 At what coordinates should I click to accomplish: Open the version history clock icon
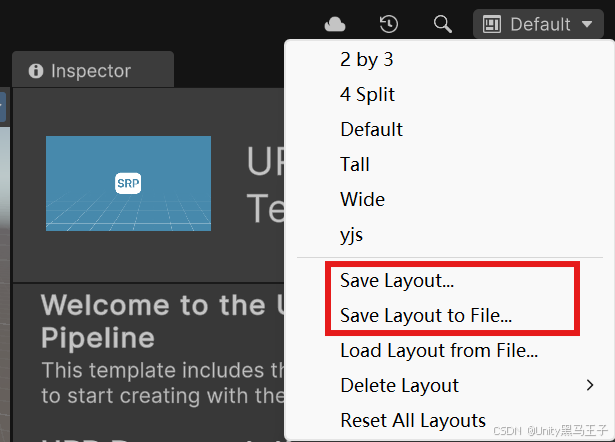point(389,24)
